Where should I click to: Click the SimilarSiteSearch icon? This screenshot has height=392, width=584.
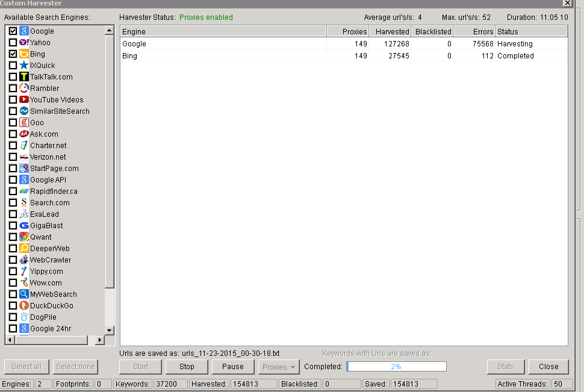pos(24,111)
